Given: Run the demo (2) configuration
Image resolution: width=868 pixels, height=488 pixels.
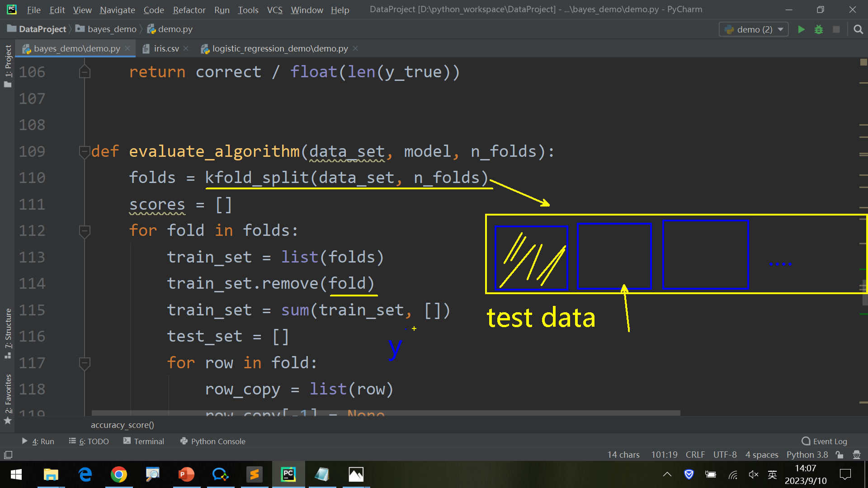Looking at the screenshot, I should tap(801, 29).
